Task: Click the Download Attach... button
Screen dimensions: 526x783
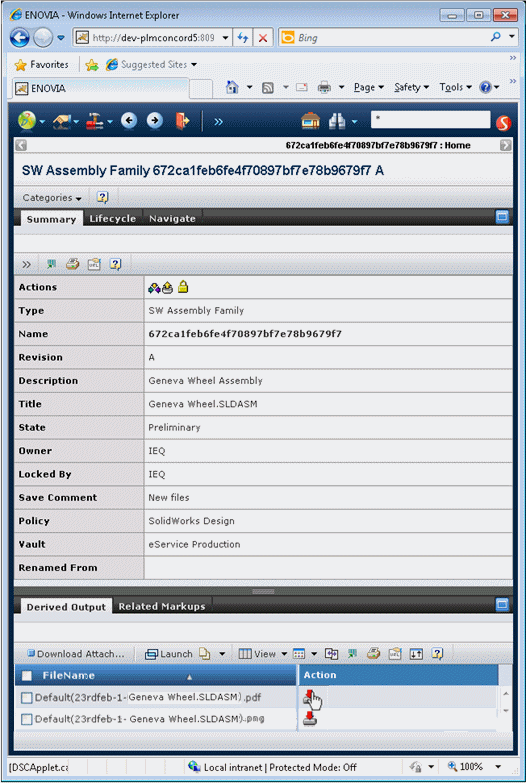Action: (76, 654)
